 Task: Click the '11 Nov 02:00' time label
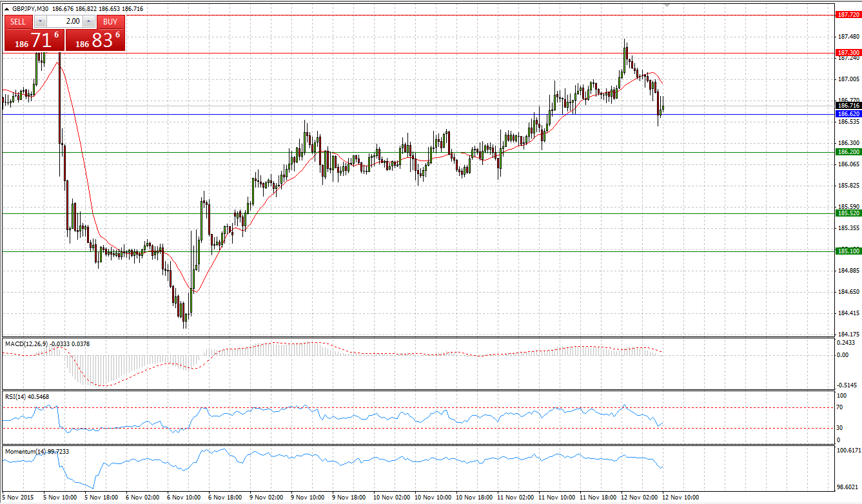(x=515, y=498)
